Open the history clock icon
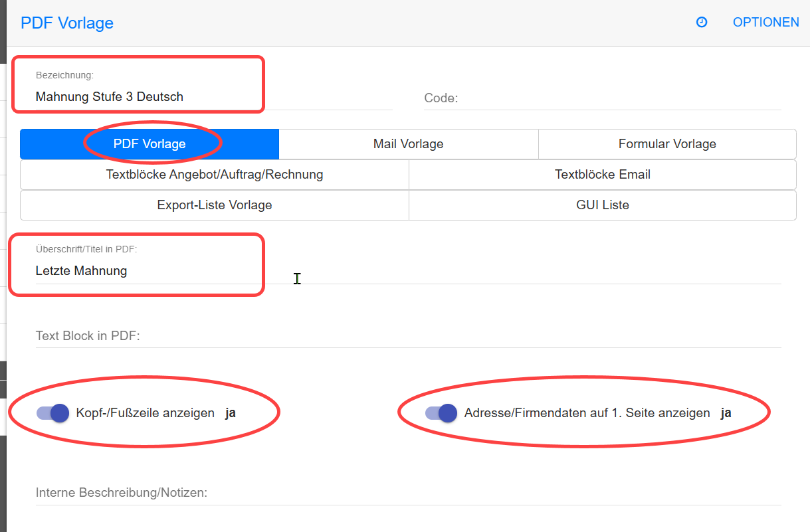This screenshot has height=532, width=810. 701,23
